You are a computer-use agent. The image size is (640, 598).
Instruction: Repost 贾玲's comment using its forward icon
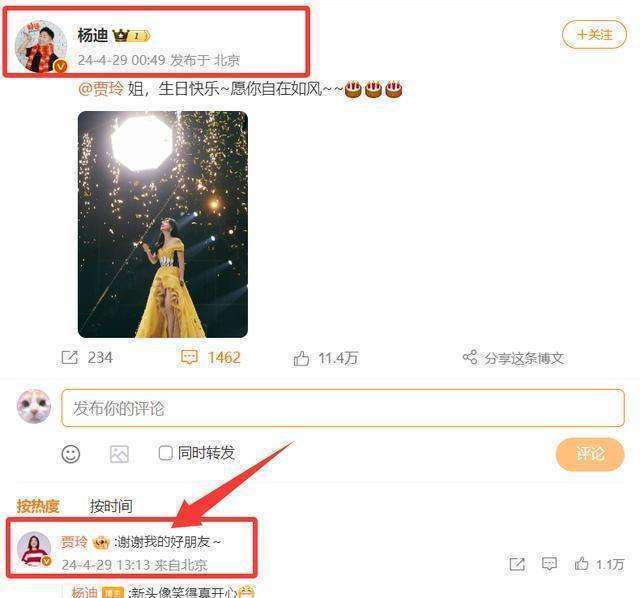click(517, 564)
